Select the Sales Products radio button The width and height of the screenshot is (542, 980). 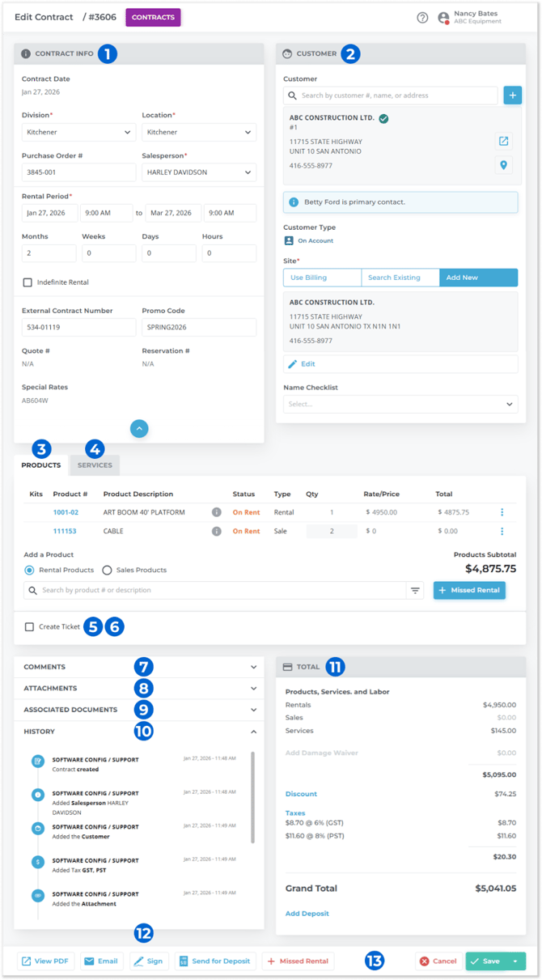[107, 571]
